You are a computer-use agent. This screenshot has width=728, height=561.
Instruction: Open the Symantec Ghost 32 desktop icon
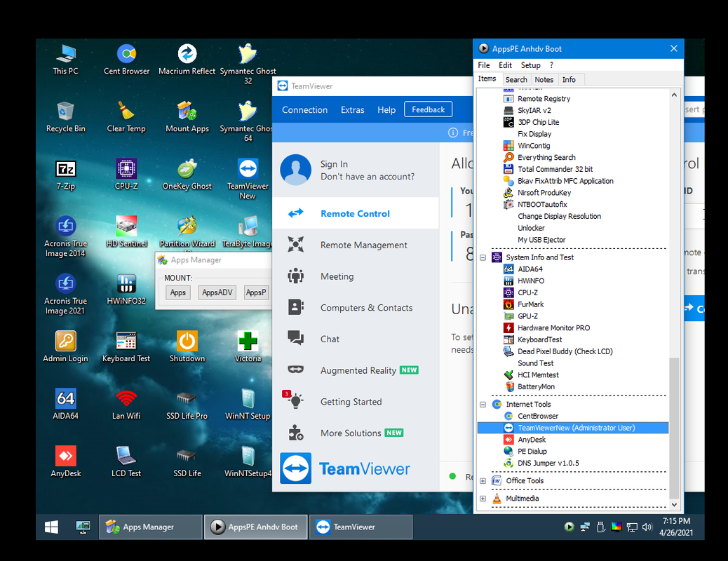[x=248, y=64]
